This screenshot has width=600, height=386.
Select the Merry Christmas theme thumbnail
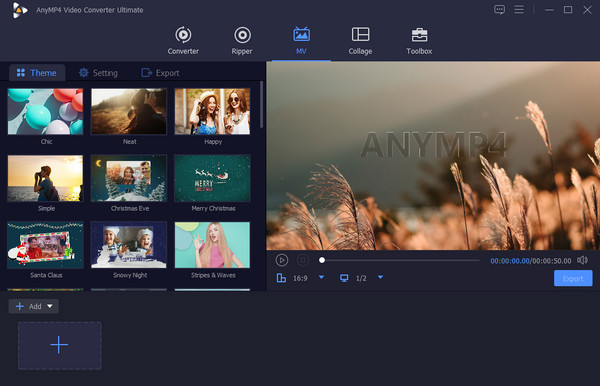[212, 178]
